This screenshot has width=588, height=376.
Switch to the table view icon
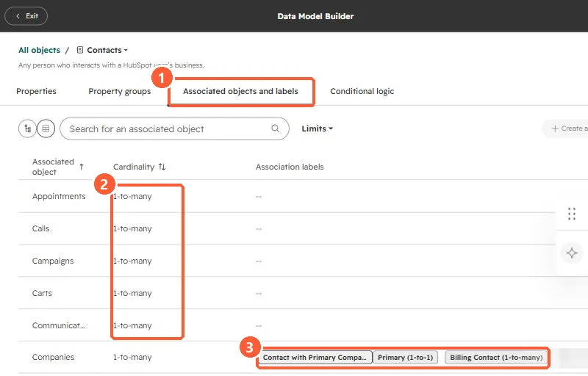coord(46,129)
